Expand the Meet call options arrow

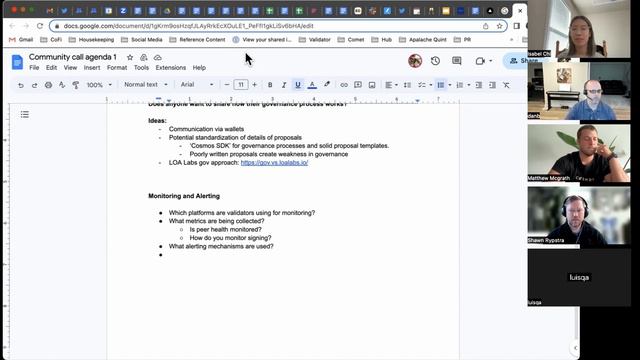point(491,61)
